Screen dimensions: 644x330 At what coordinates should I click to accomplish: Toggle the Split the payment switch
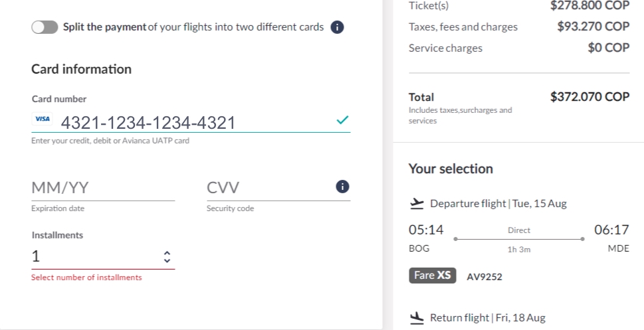pyautogui.click(x=45, y=27)
